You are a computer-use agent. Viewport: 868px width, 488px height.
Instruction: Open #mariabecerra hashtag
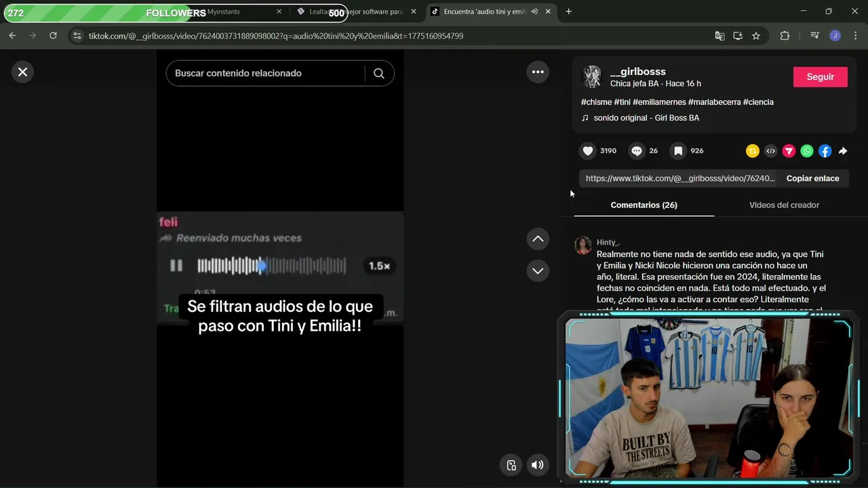tap(714, 102)
